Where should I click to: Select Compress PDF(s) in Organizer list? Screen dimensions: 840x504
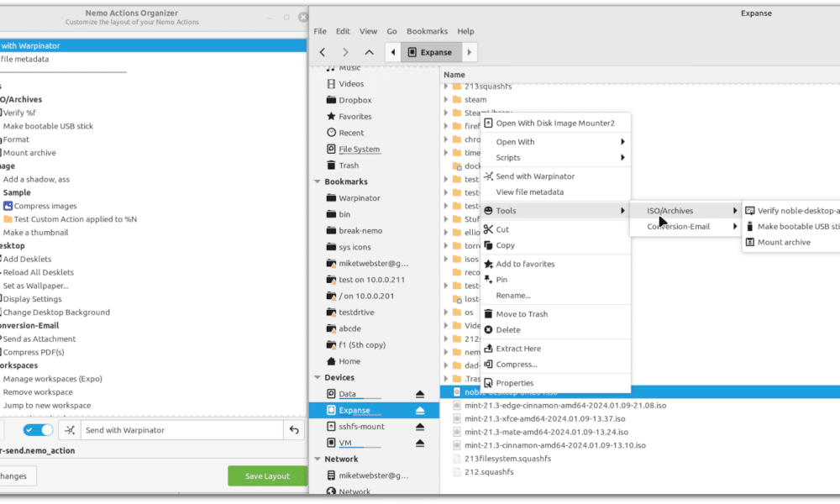pyautogui.click(x=34, y=353)
